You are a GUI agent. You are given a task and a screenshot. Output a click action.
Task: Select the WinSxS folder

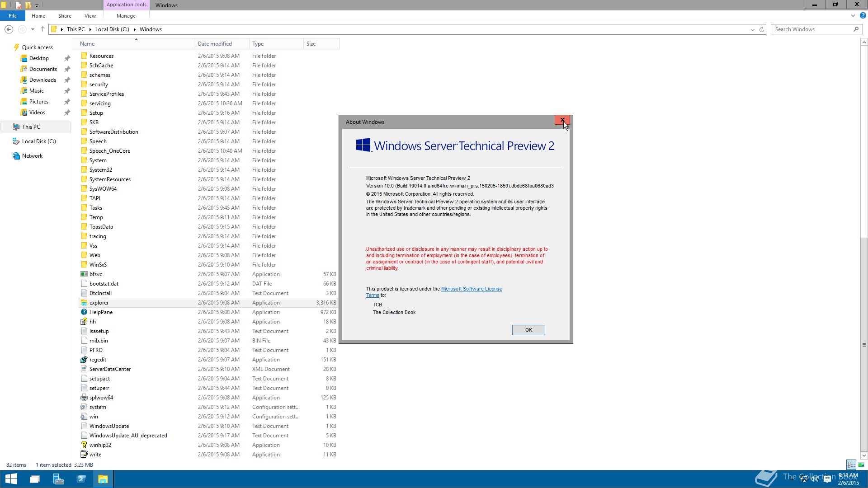tap(98, 265)
